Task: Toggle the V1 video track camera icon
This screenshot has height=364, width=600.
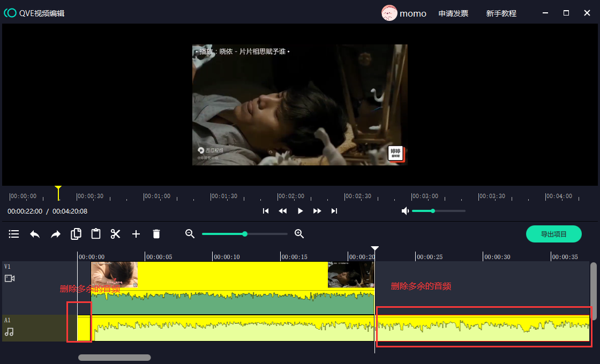Action: coord(10,278)
